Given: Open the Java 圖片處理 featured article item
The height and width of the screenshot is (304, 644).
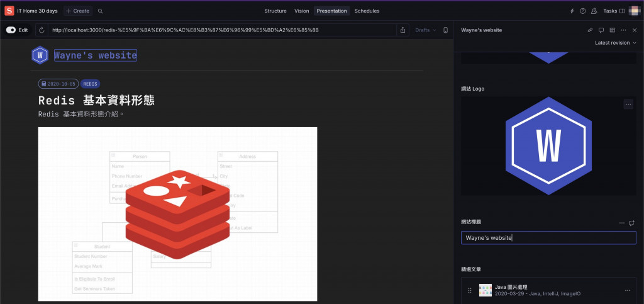Looking at the screenshot, I should (x=548, y=290).
